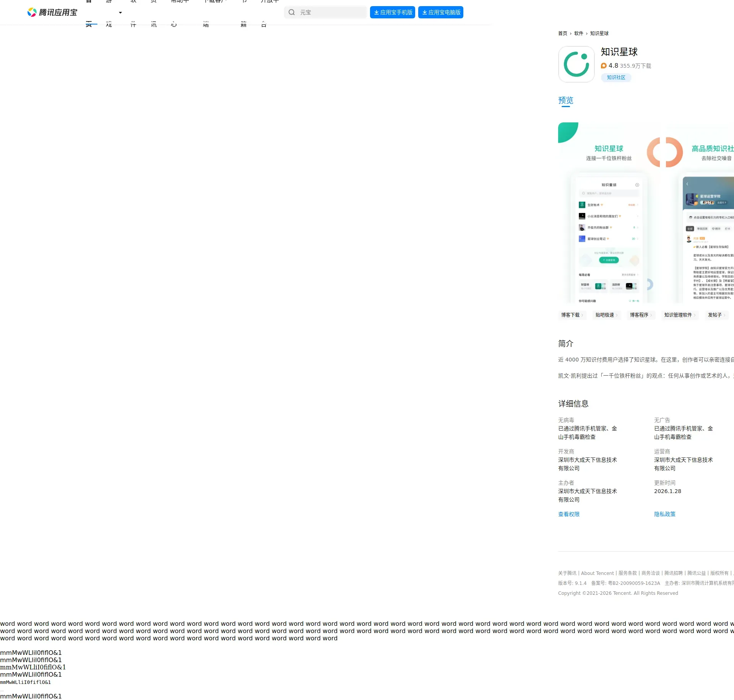Click the 知识社区 category tag
The height and width of the screenshot is (700, 734).
coord(616,78)
